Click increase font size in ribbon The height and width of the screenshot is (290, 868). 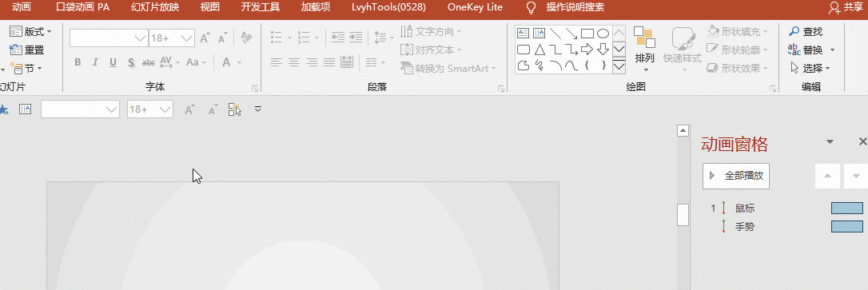pos(205,38)
